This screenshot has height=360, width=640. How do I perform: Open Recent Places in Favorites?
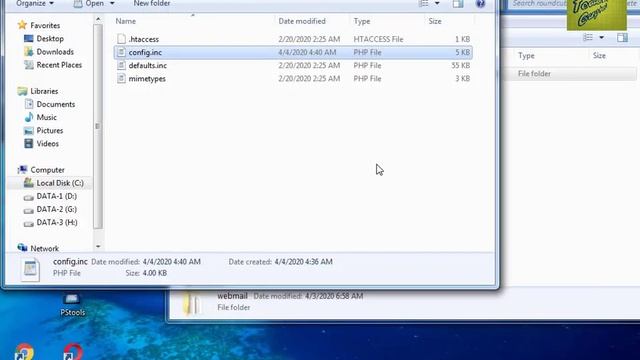59,65
